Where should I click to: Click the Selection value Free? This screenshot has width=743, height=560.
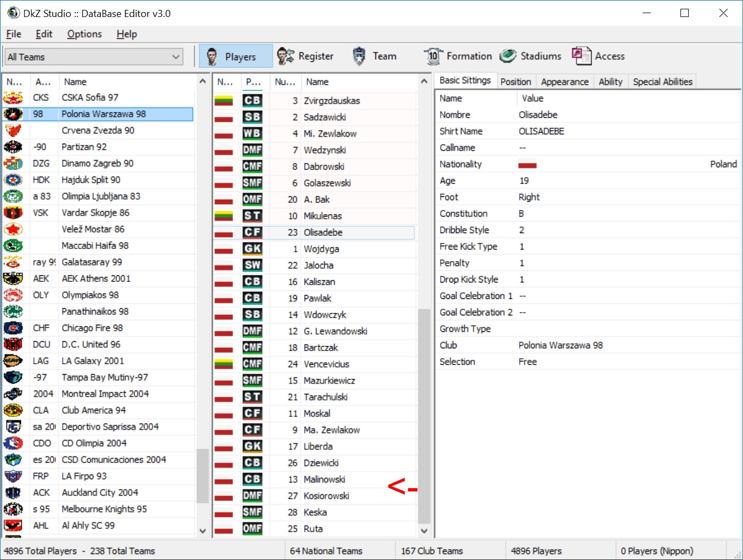527,361
